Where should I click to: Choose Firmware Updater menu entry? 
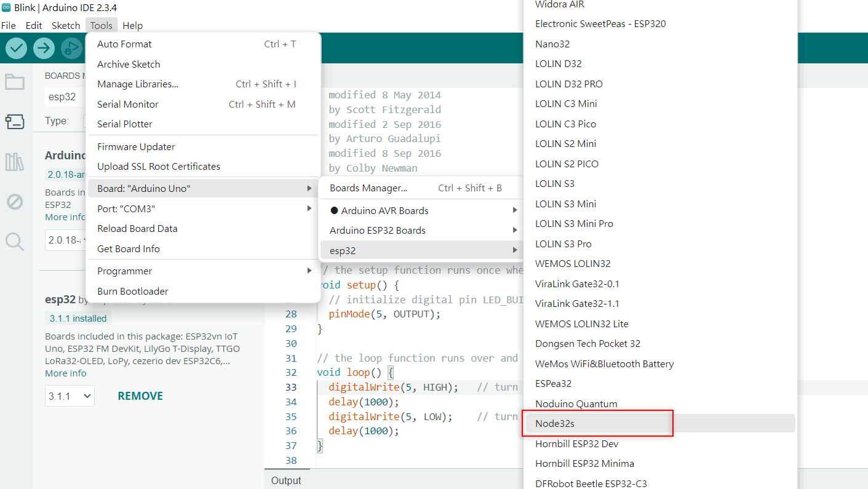204,146
